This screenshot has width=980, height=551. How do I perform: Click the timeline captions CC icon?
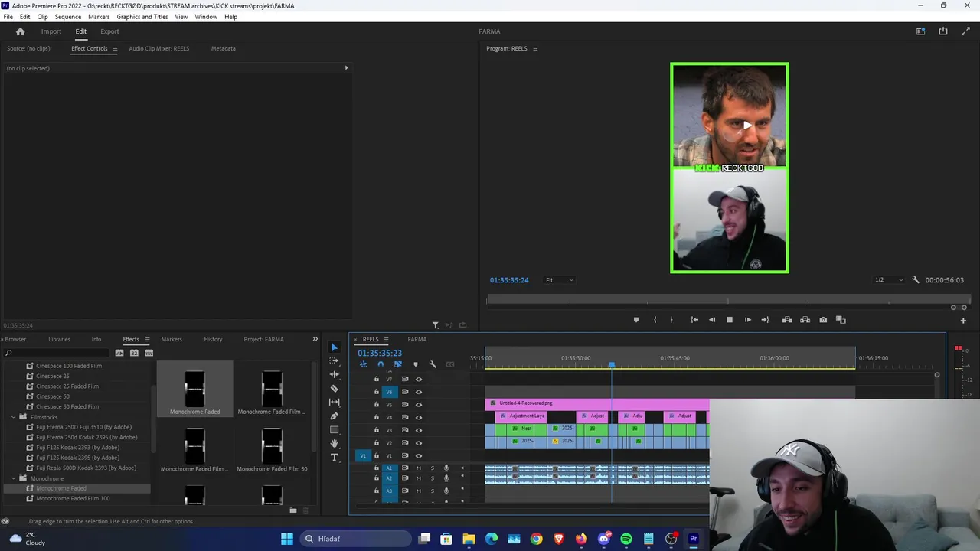450,364
